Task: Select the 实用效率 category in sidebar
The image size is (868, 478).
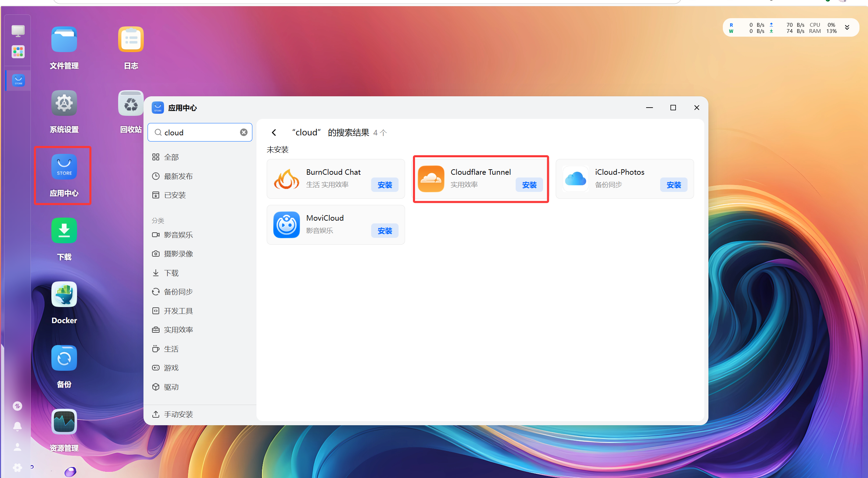Action: (x=178, y=330)
